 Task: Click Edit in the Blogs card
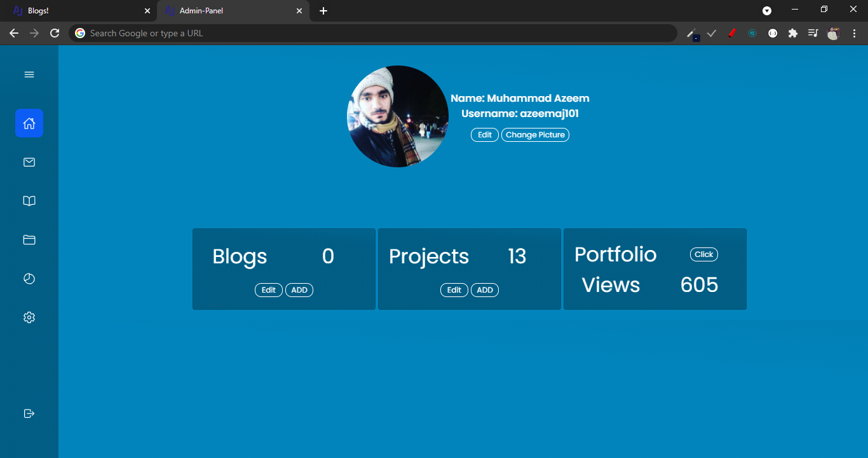[x=269, y=290]
